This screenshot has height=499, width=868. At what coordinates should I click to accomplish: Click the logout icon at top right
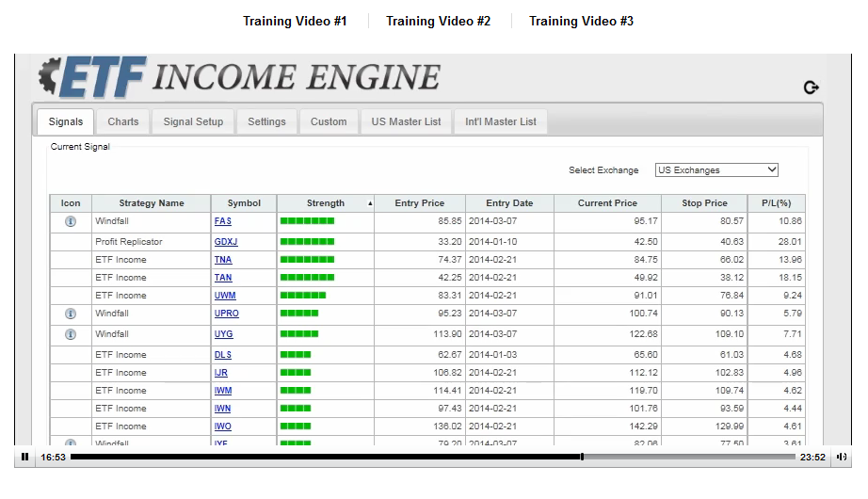(x=811, y=88)
